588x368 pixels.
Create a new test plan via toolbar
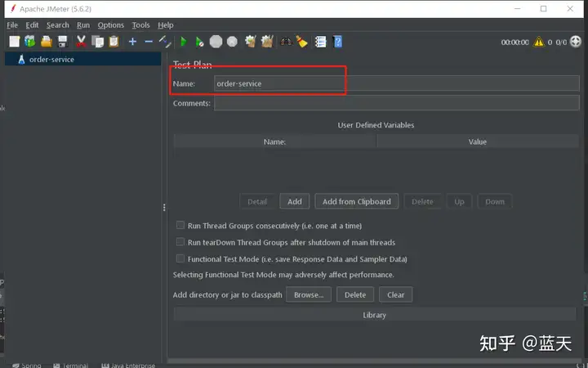pos(14,42)
